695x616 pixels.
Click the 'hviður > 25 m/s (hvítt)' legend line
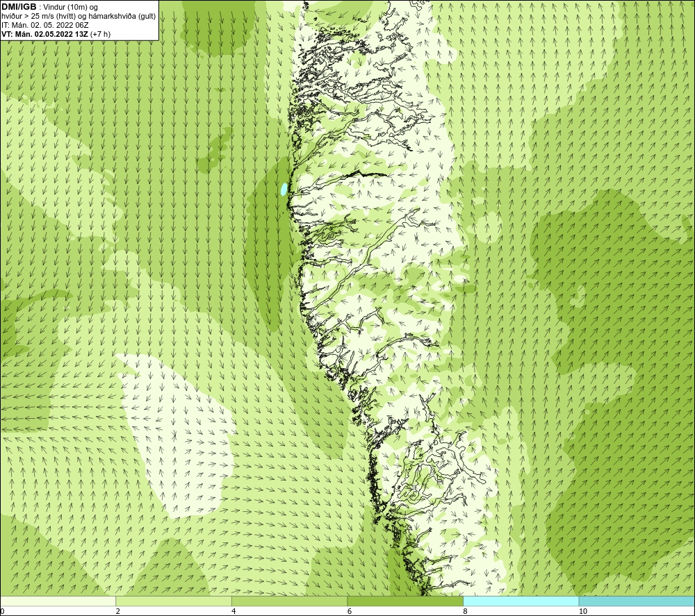click(x=79, y=16)
